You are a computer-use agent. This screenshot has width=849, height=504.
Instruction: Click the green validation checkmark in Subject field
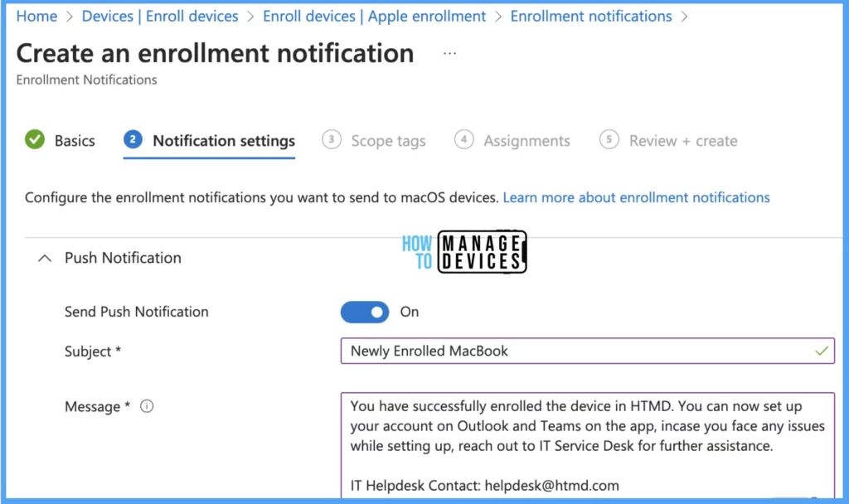click(x=822, y=351)
